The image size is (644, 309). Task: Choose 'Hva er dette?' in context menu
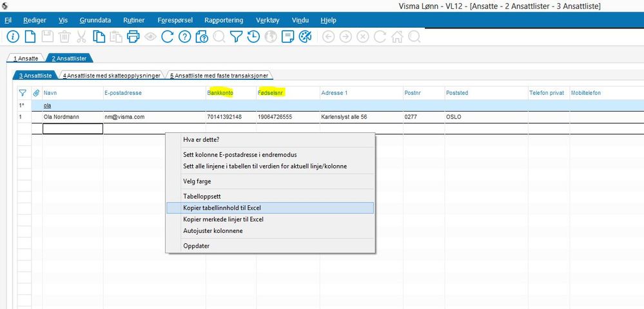(270, 140)
